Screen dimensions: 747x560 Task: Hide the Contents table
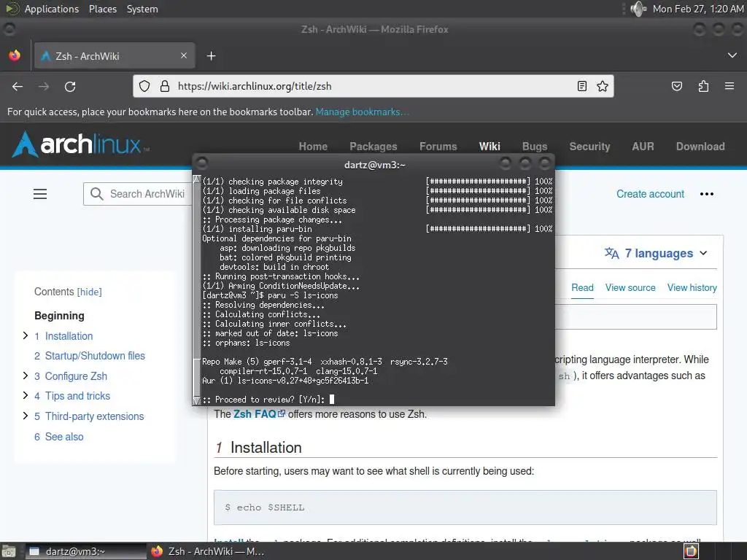point(90,292)
